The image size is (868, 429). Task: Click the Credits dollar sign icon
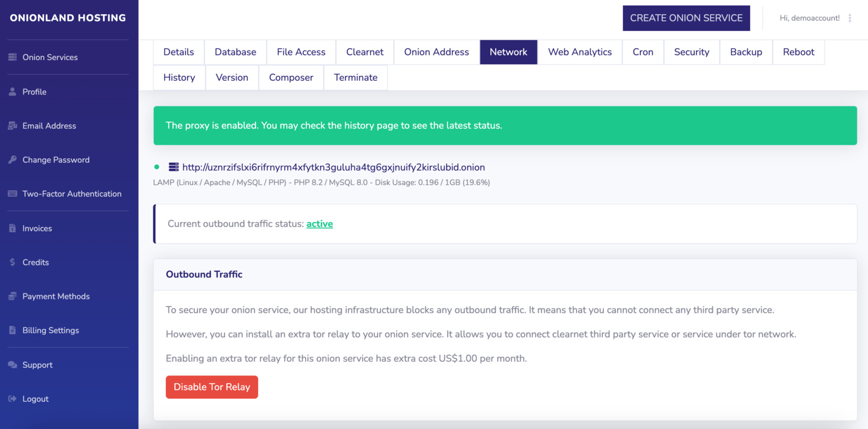[12, 262]
